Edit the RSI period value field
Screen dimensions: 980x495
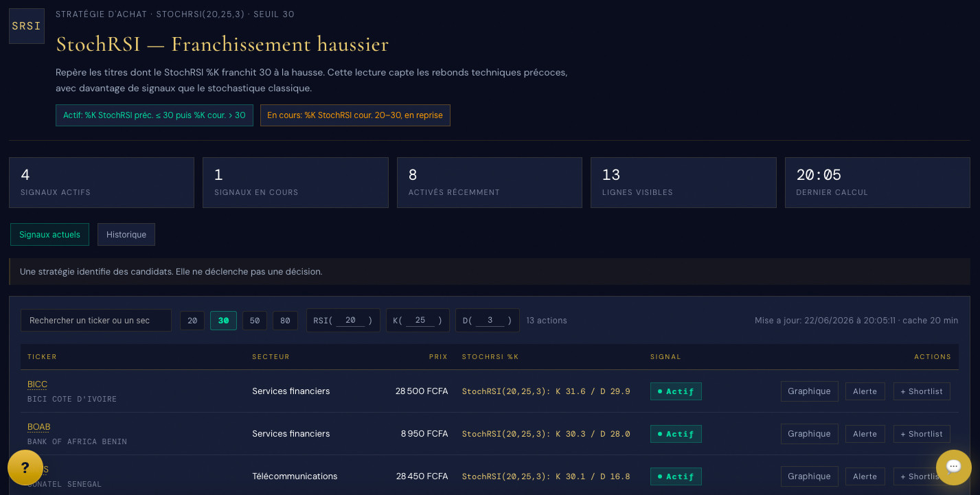(x=350, y=321)
